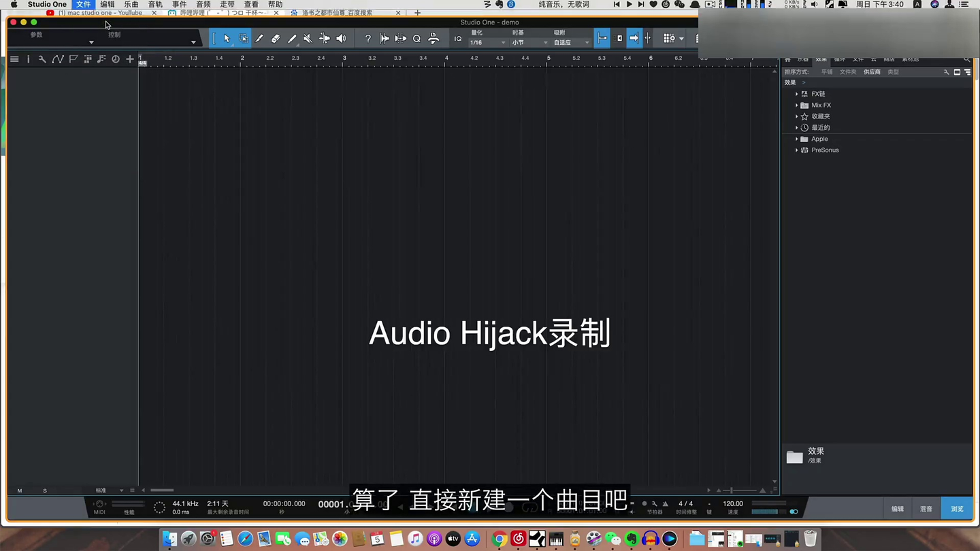
Task: Select the Listen (speaker) tool
Action: tap(341, 39)
